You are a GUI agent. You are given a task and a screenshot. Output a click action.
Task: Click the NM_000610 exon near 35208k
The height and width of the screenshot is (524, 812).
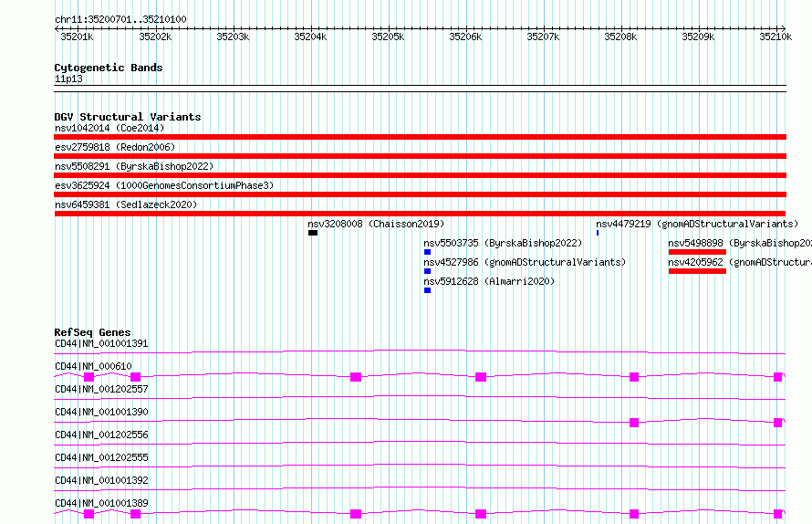[x=634, y=377]
